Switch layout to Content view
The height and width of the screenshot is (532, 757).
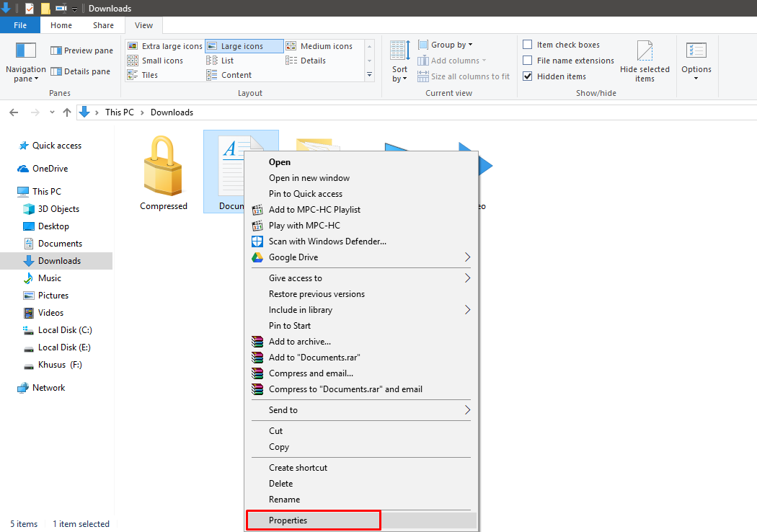point(229,75)
